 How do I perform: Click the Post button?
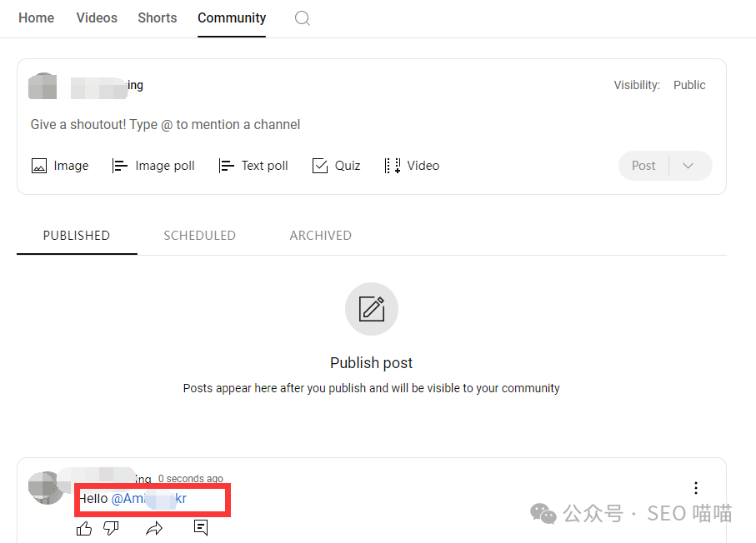[643, 166]
